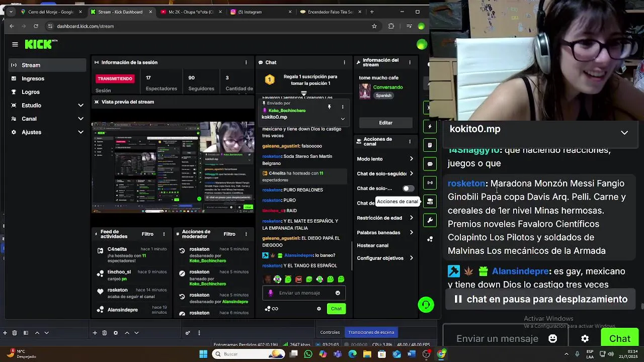Click dashboard chat scrollbar
This screenshot has width=644, height=362.
pos(352,256)
